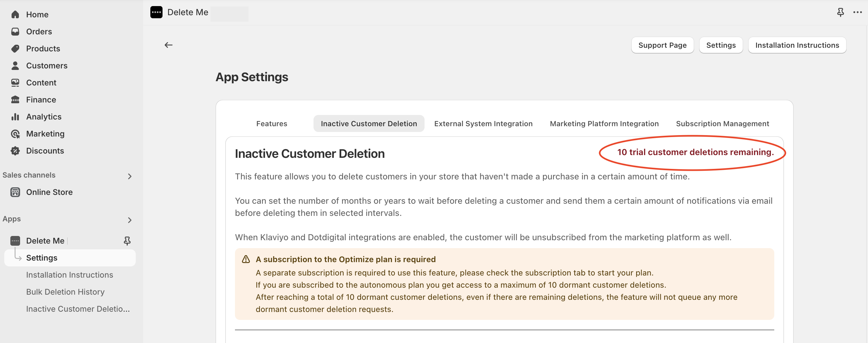Open Delete Me app in sidebar
868x343 pixels.
click(45, 241)
